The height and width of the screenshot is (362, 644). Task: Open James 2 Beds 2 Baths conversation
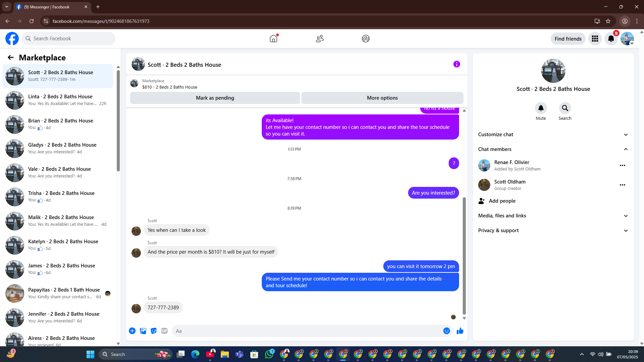[x=58, y=269]
